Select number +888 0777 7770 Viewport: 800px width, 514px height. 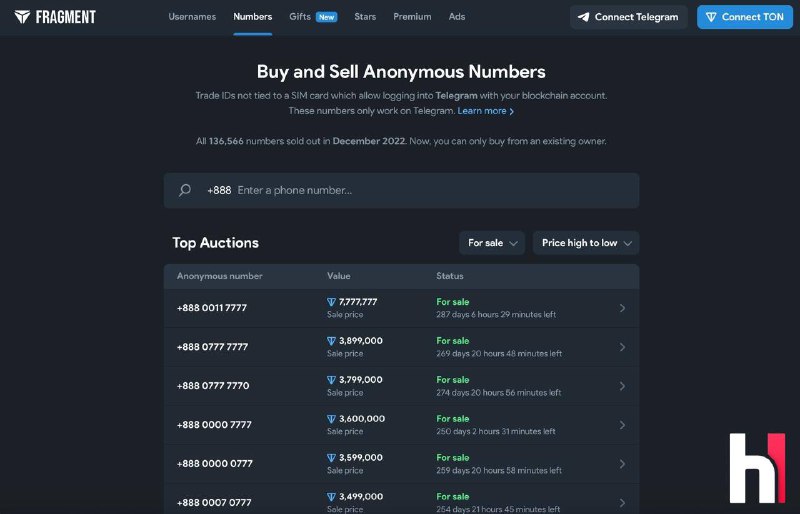[213, 386]
